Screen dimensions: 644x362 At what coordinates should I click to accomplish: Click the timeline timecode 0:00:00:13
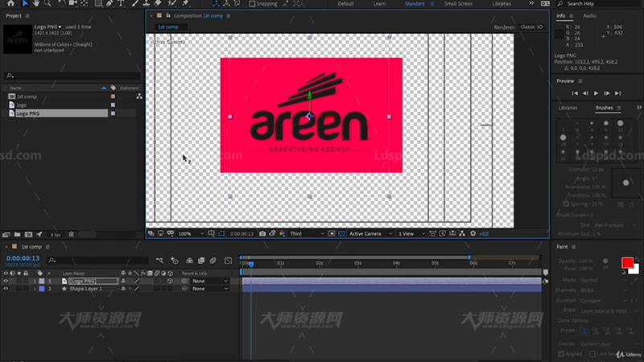tap(23, 258)
